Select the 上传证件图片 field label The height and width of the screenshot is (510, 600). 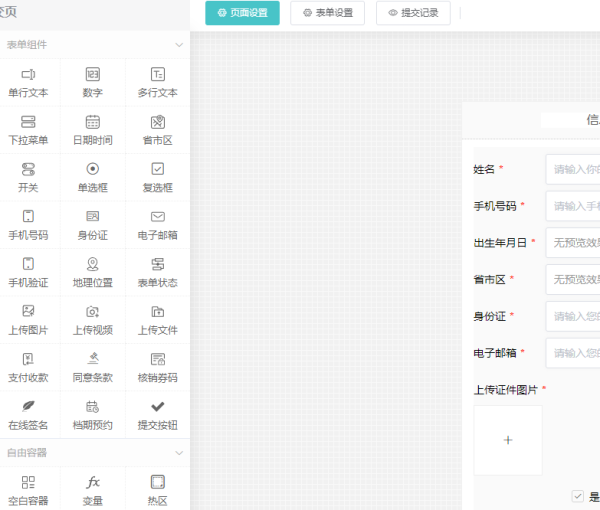505,390
